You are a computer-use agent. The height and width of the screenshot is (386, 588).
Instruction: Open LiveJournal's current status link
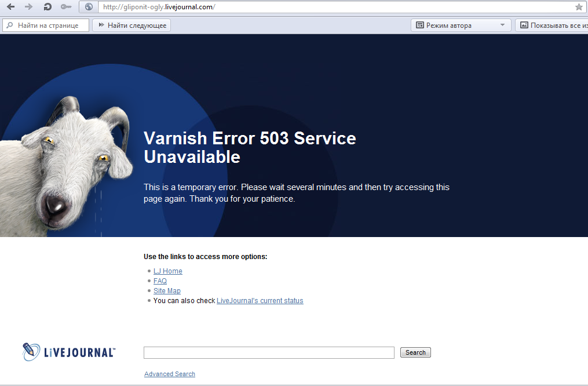coord(260,300)
